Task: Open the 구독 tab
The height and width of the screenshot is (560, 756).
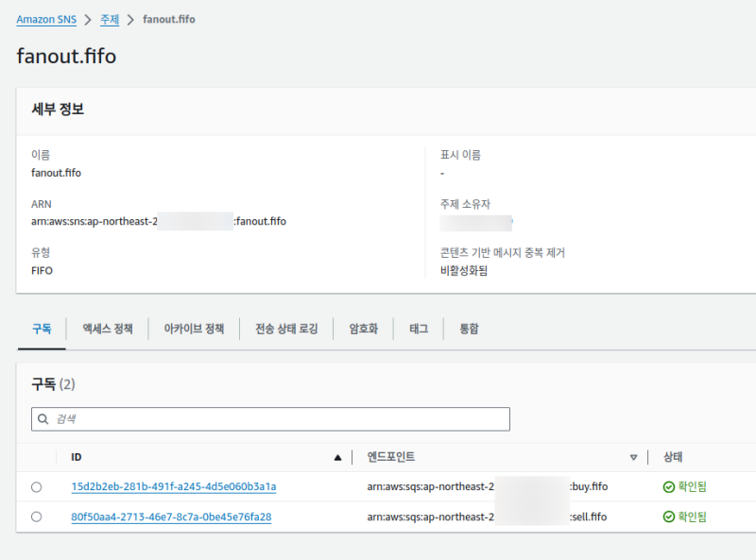Action: [42, 329]
